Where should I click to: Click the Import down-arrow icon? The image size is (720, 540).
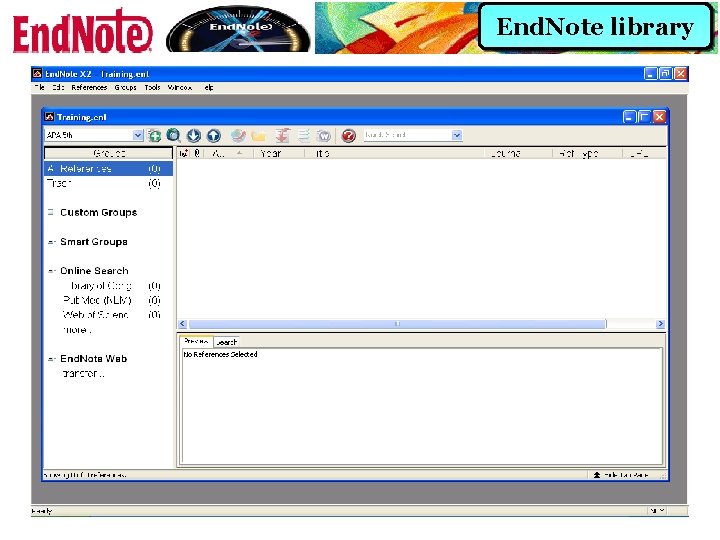click(x=194, y=135)
